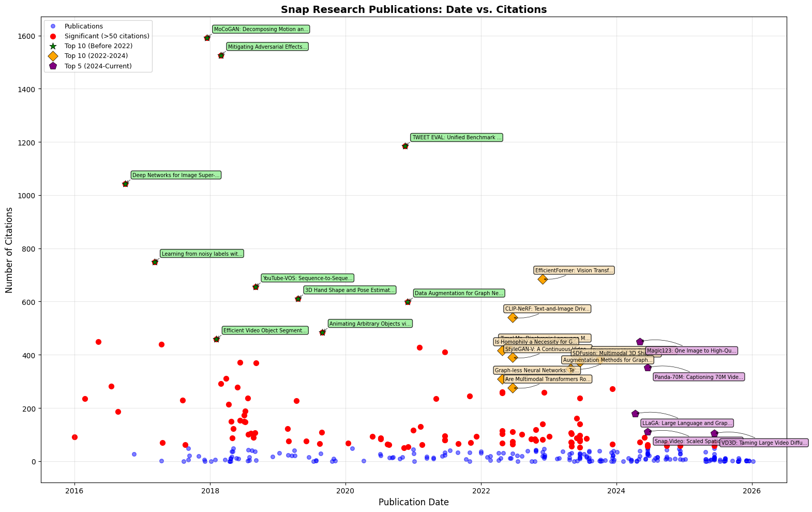812x512 pixels.
Task: Click the blue Publications dot in legend
Action: [x=53, y=26]
